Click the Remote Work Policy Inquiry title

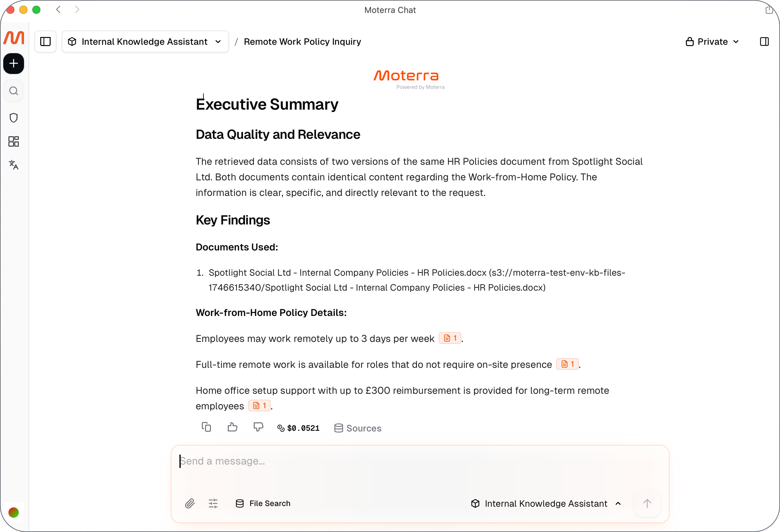click(x=302, y=42)
